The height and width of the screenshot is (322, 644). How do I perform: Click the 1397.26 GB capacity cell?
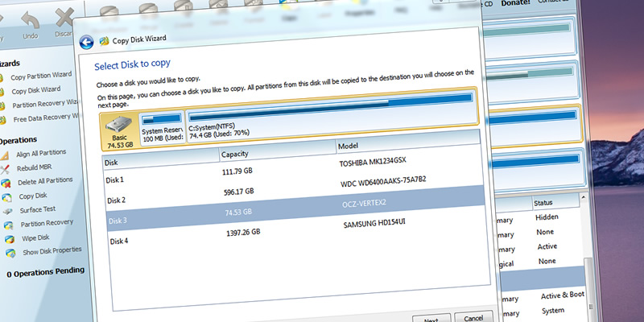(243, 233)
